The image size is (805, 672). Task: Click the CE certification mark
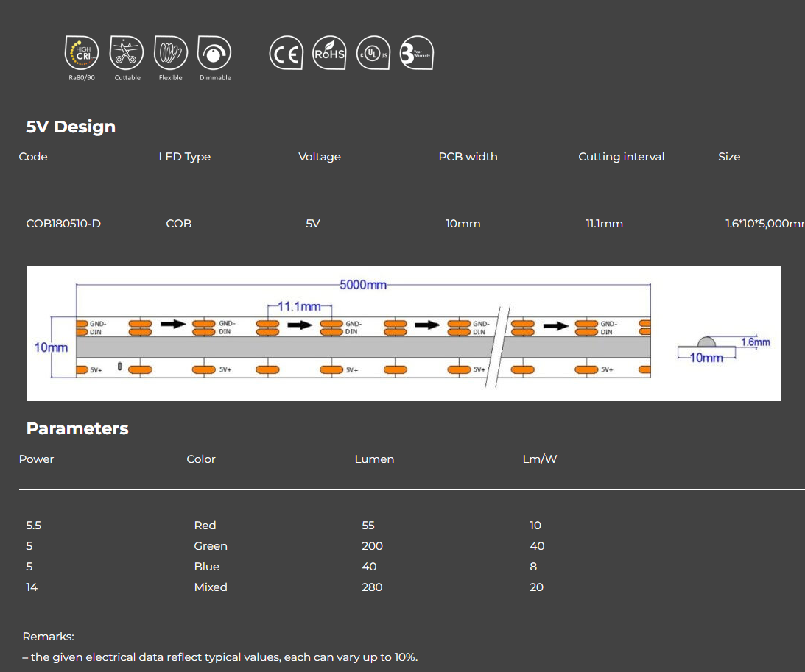click(x=286, y=53)
